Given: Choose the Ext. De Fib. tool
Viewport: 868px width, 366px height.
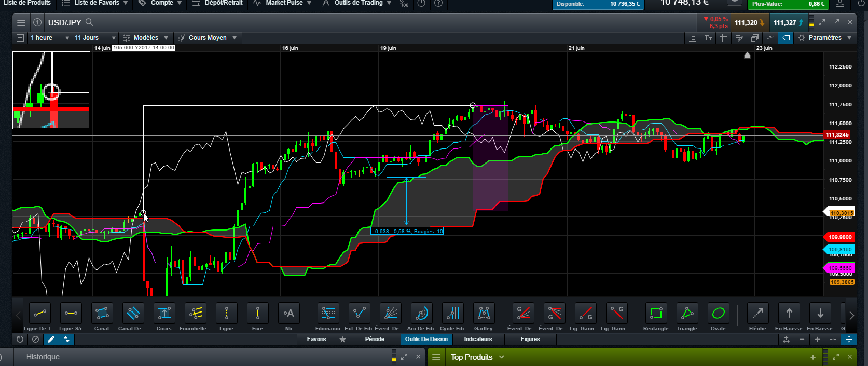Looking at the screenshot, I should point(360,314).
